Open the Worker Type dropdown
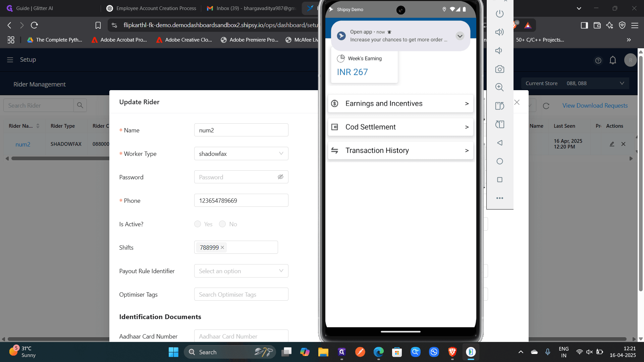The height and width of the screenshot is (362, 644). [x=241, y=154]
